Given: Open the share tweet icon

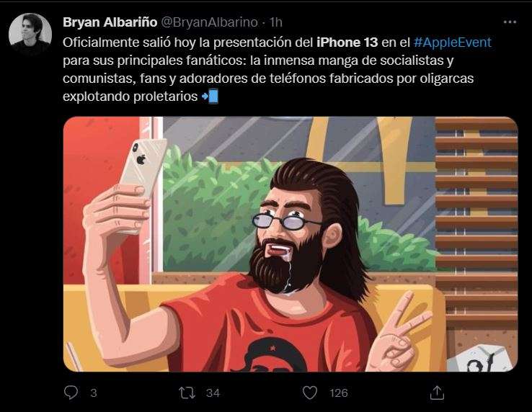Looking at the screenshot, I should pos(437,393).
